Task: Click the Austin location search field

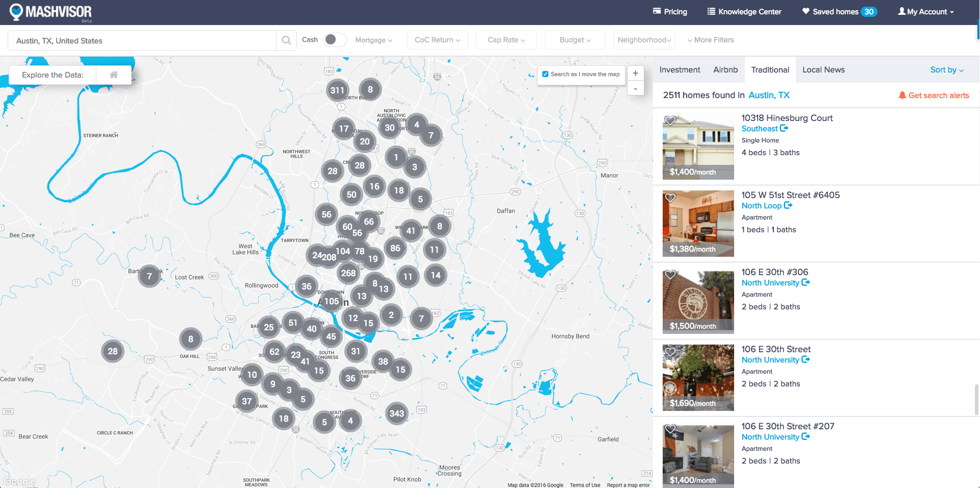Action: 142,41
